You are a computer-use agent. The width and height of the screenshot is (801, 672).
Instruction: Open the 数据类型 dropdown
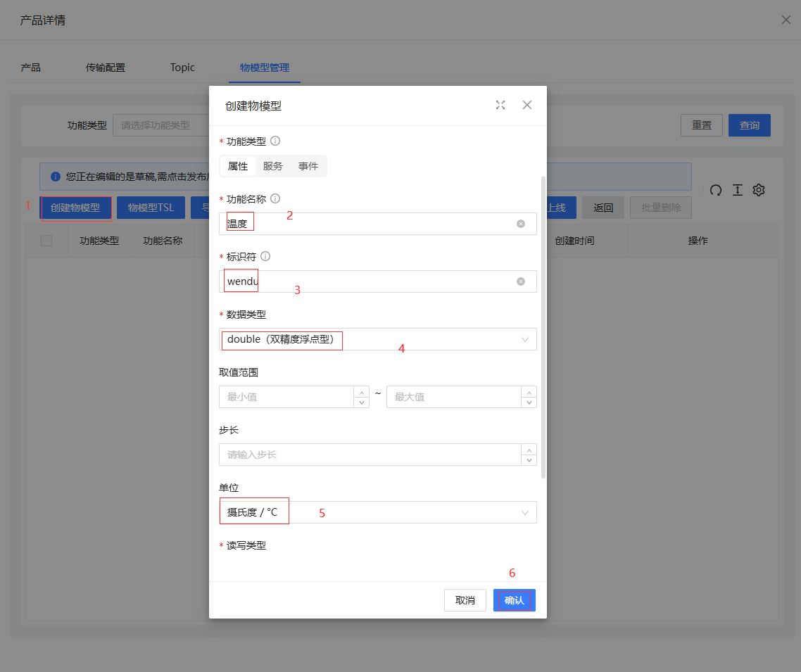(x=377, y=339)
